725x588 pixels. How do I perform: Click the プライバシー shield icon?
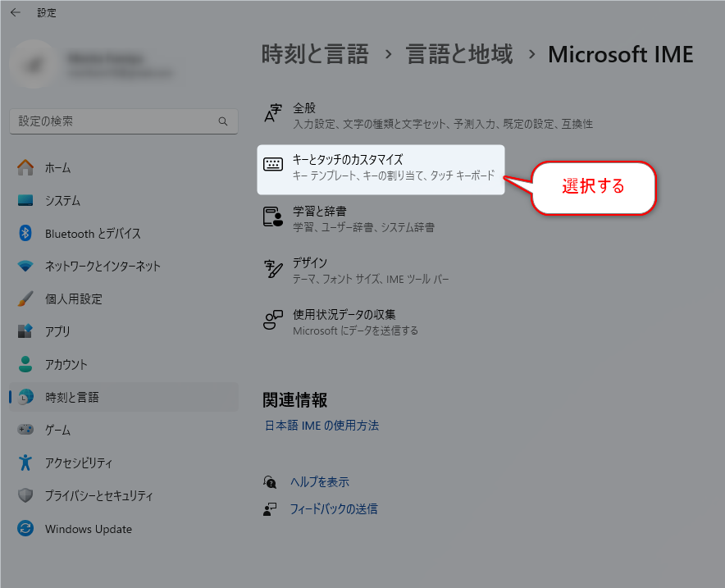coord(25,495)
